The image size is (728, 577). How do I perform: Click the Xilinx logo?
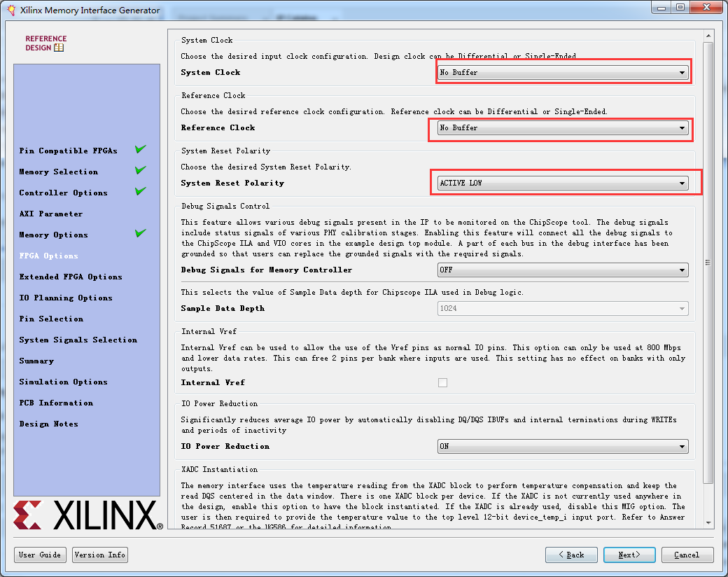(88, 515)
